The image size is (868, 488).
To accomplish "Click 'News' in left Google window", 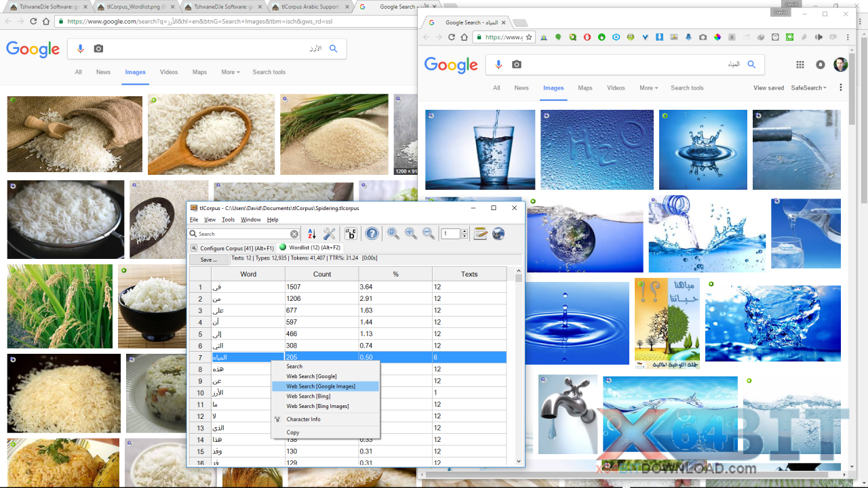I will (103, 72).
